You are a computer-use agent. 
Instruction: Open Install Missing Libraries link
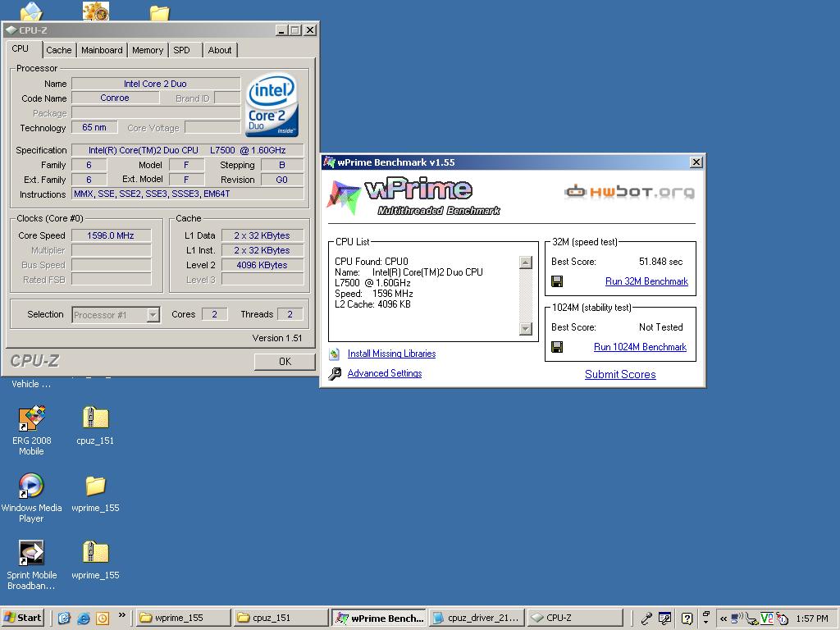pos(391,354)
